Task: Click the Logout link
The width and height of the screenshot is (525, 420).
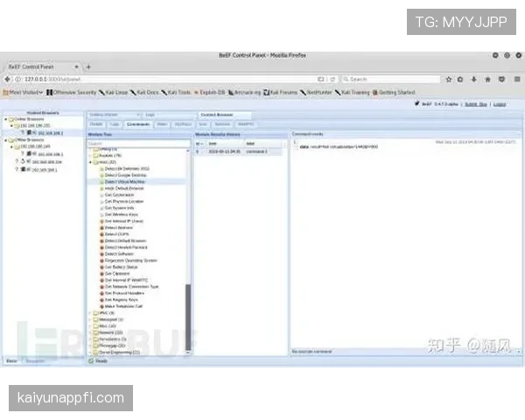Action: coord(500,104)
